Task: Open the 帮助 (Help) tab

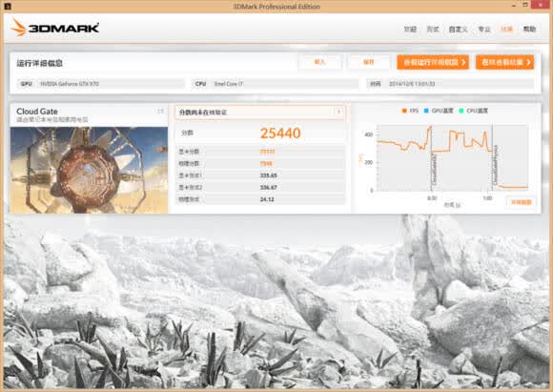Action: (529, 29)
